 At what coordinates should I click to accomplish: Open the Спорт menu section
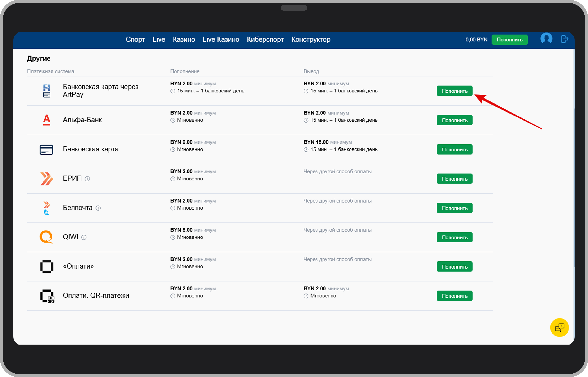(x=135, y=39)
